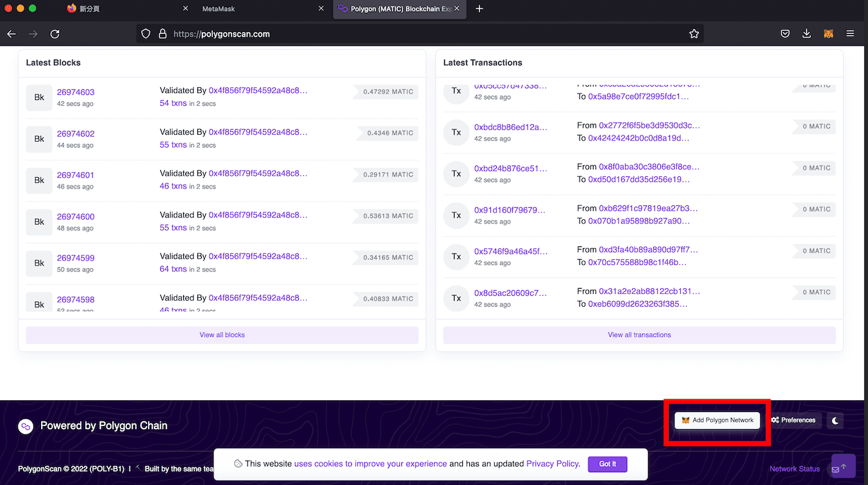
Task: Open sender address 0xb629f1c97819ea27b3…
Action: pyautogui.click(x=648, y=208)
